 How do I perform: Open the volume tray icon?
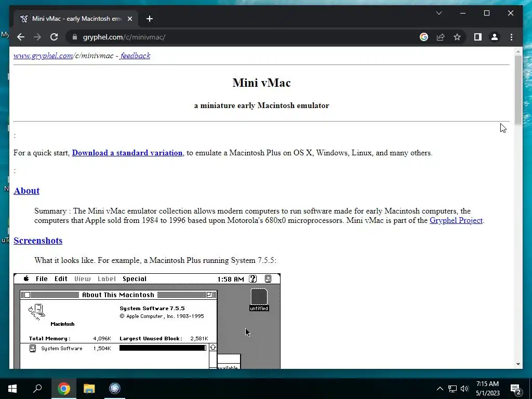point(464,389)
